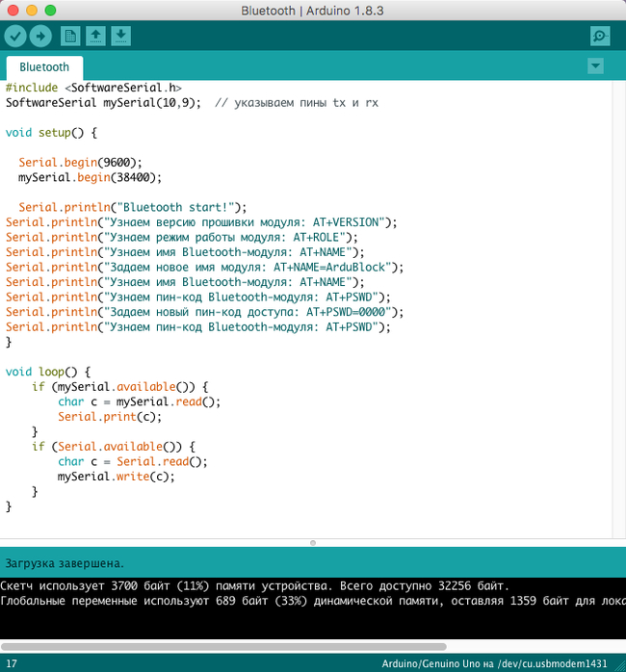Close the Arduino window with red button
Viewport: 626px width, 672px height.
coord(13,10)
